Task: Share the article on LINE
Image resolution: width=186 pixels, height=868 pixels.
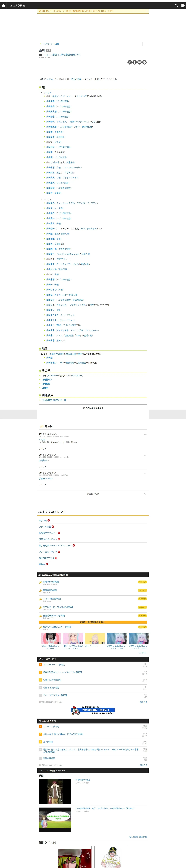Action: 144,62
